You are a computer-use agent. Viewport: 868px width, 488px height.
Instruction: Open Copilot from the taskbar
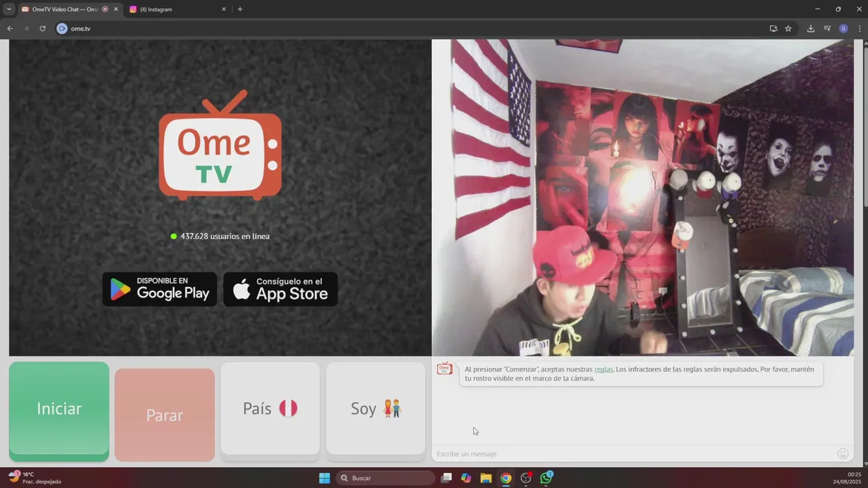point(466,478)
